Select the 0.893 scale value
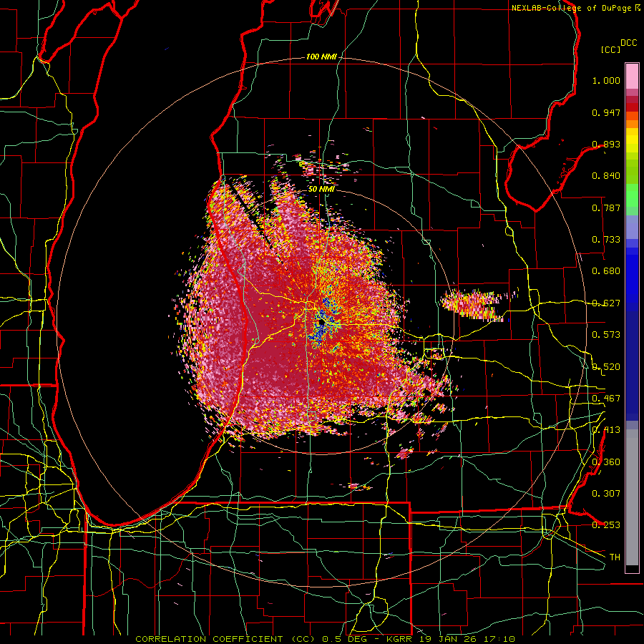 point(606,144)
